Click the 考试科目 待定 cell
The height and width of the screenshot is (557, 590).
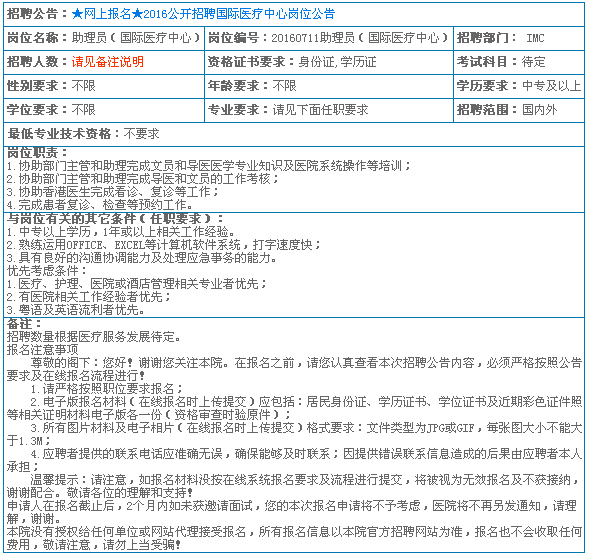pyautogui.click(x=519, y=62)
